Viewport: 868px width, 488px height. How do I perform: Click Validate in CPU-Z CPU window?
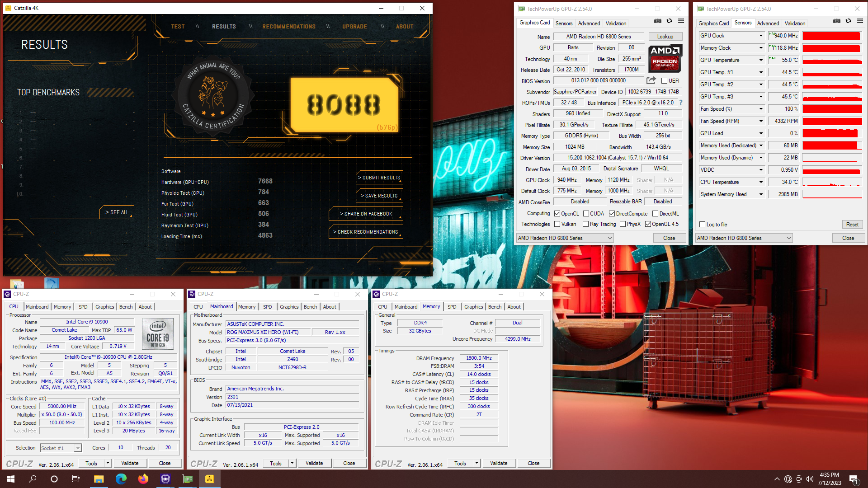pos(130,463)
